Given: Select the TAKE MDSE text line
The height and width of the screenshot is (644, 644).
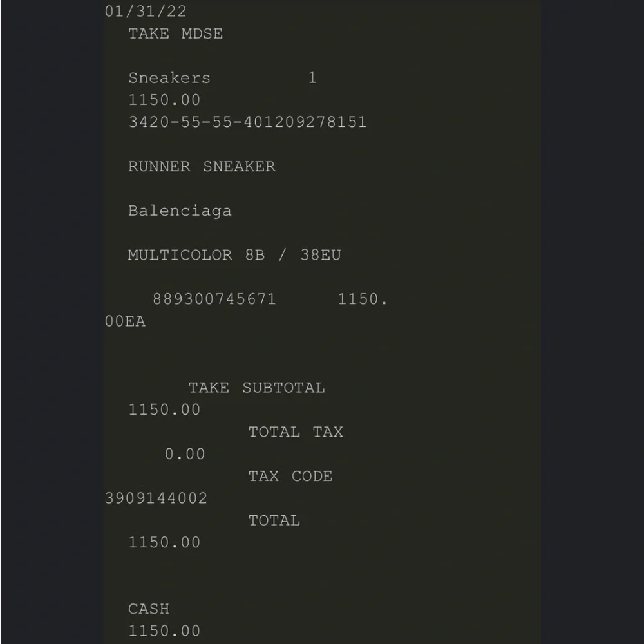Looking at the screenshot, I should (x=175, y=33).
